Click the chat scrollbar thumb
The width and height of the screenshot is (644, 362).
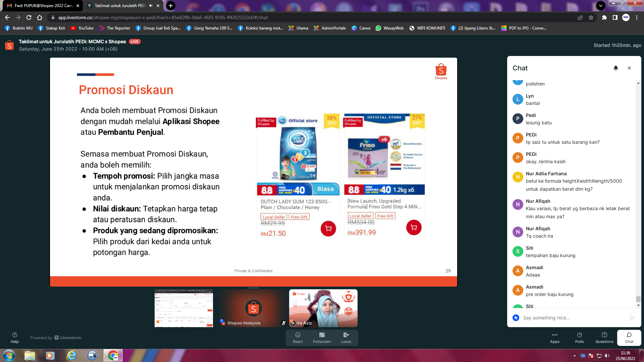point(638,299)
